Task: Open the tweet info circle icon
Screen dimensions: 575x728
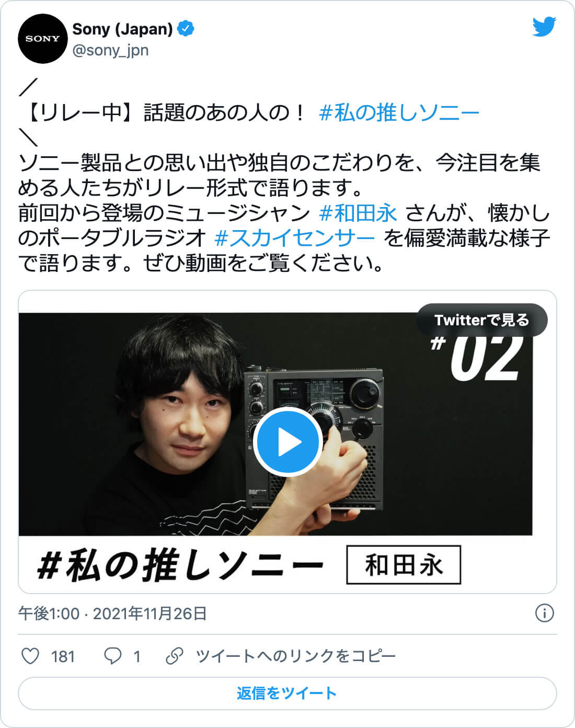Action: click(545, 613)
